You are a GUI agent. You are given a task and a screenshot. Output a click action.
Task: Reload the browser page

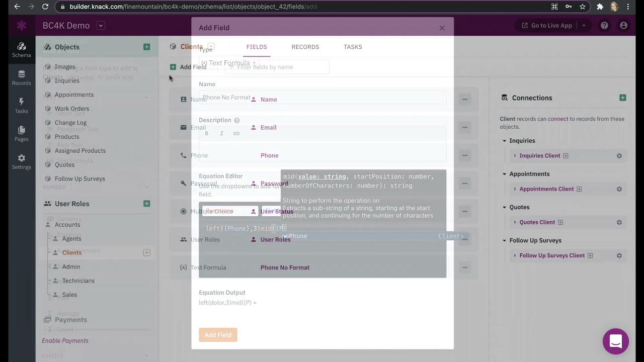(x=45, y=7)
